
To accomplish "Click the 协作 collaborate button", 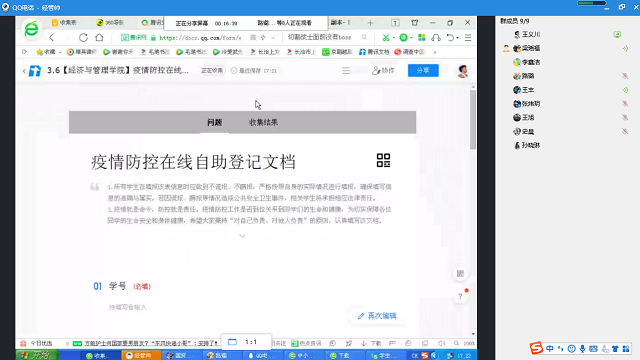I will 383,71.
